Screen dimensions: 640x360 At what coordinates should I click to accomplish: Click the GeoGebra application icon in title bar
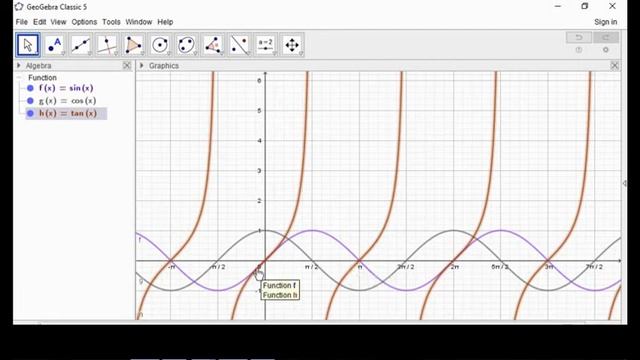tap(19, 7)
